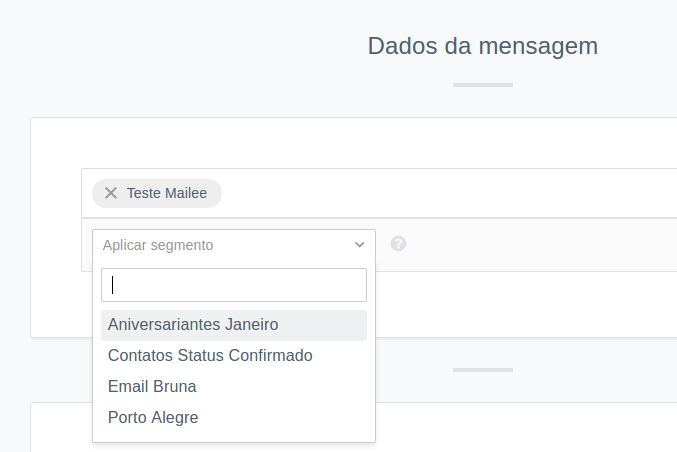Image resolution: width=677 pixels, height=452 pixels.
Task: Remove the Teste Mailee tag with X
Action: [111, 193]
